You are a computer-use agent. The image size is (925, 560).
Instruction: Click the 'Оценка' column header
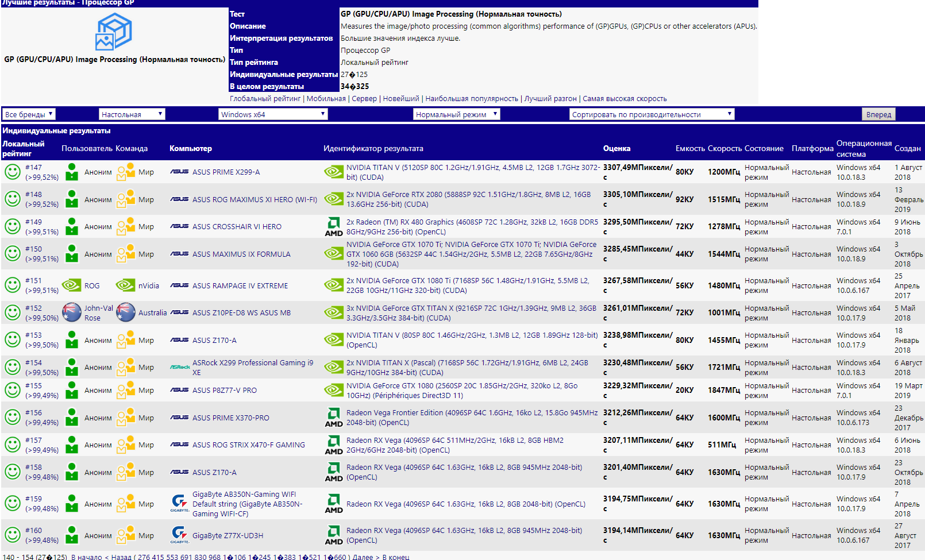616,148
